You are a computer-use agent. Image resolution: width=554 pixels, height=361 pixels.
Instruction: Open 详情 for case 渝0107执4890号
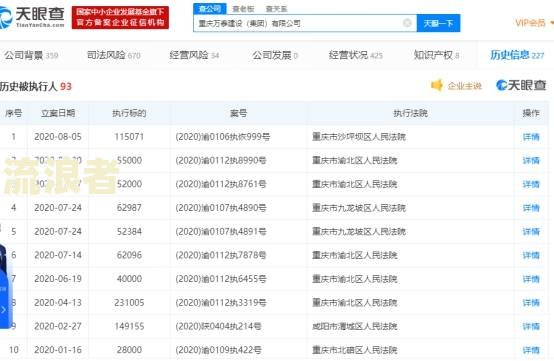pyautogui.click(x=531, y=208)
